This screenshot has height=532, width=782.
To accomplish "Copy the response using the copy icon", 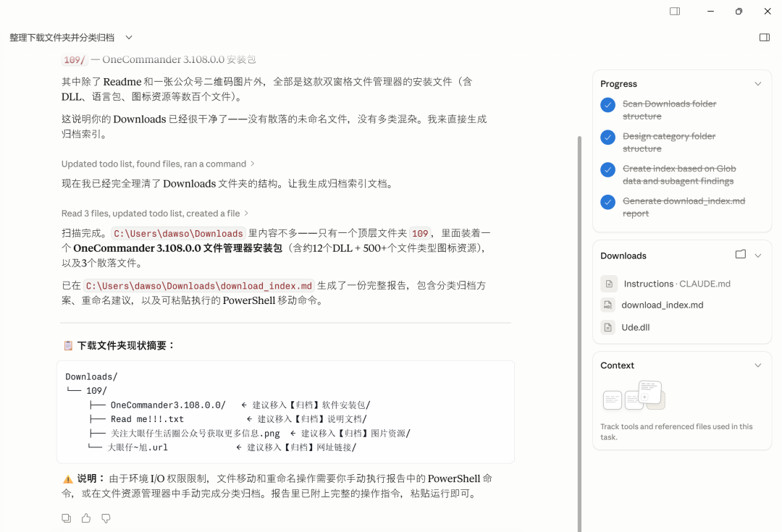I will pos(67,518).
